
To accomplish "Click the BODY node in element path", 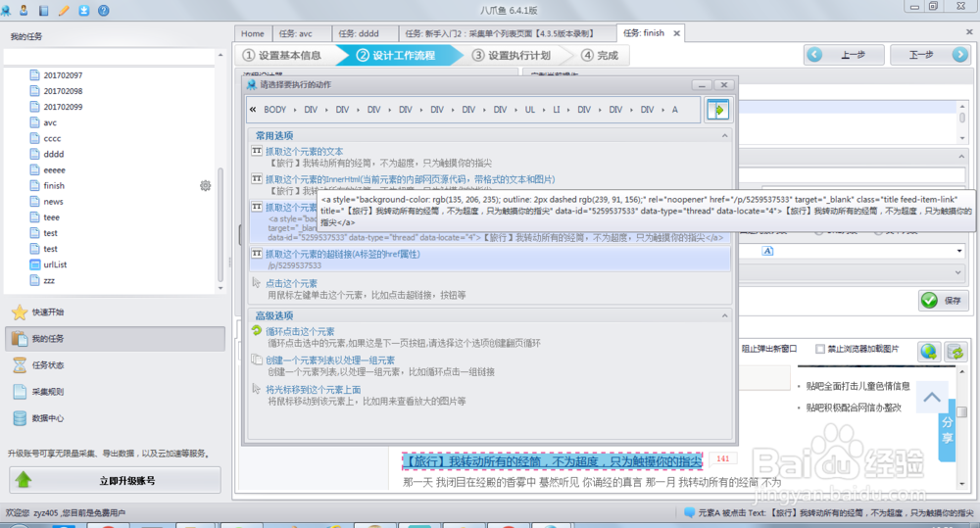I will click(x=274, y=110).
